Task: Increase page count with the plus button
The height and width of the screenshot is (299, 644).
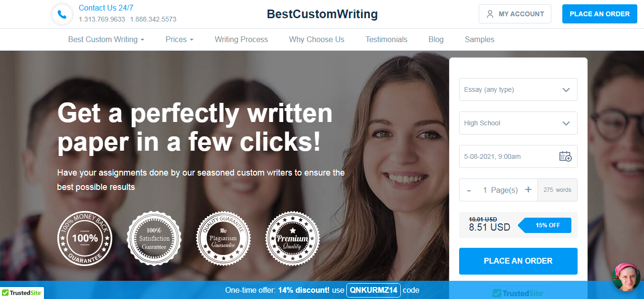Action: [x=528, y=190]
